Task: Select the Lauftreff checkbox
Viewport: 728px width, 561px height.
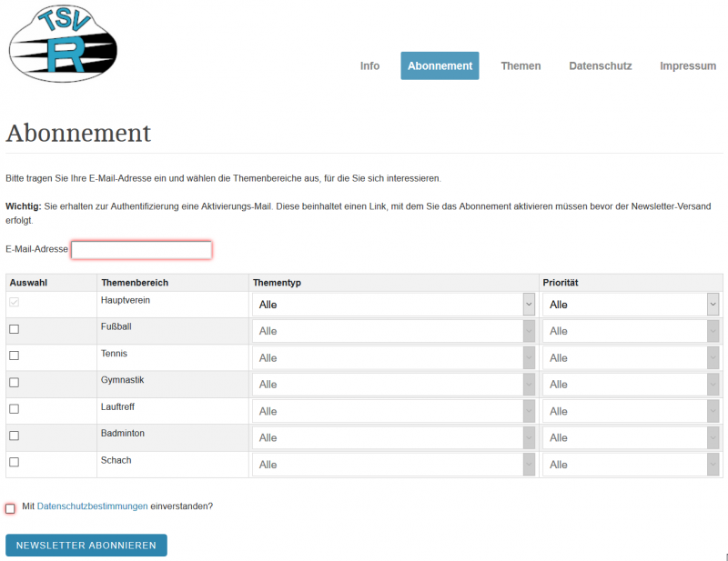Action: coord(14,409)
